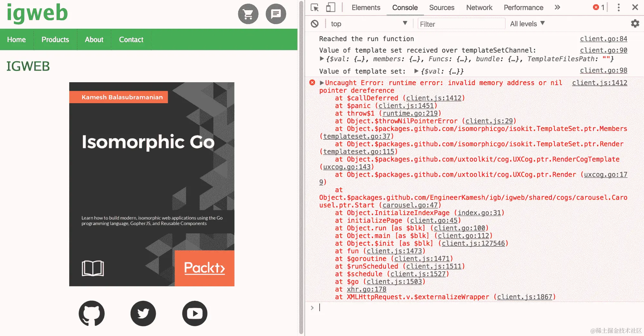Open client.js:1471 link beside $goroutine

click(x=422, y=259)
